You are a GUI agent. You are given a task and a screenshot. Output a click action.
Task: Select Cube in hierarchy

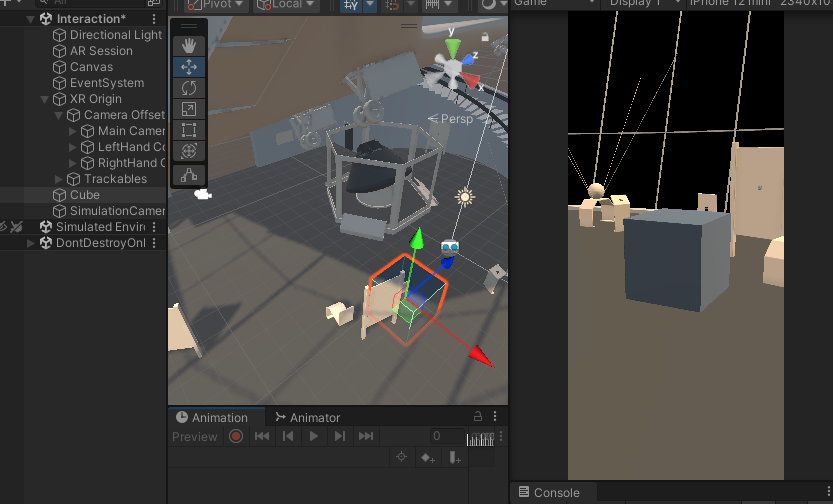[83, 195]
